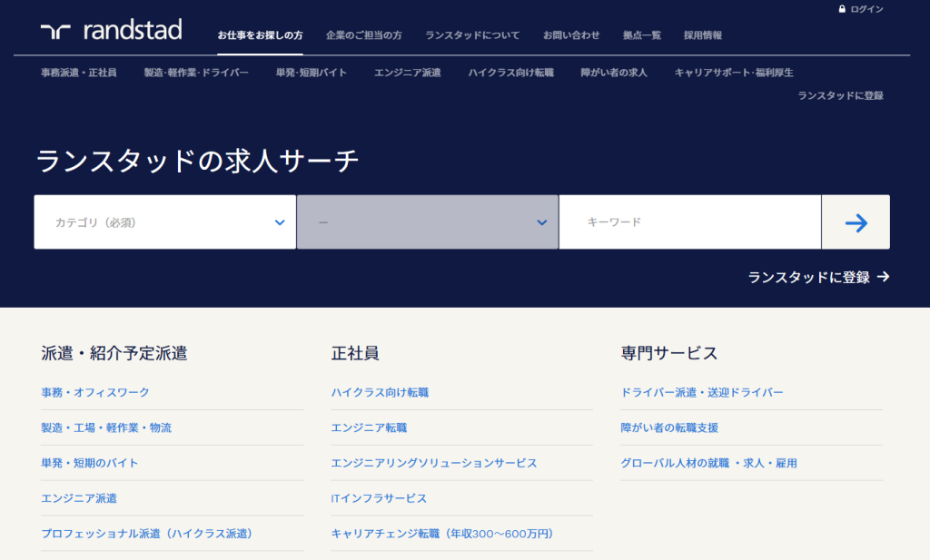
Task: Click the Randstad logo
Action: tap(112, 30)
